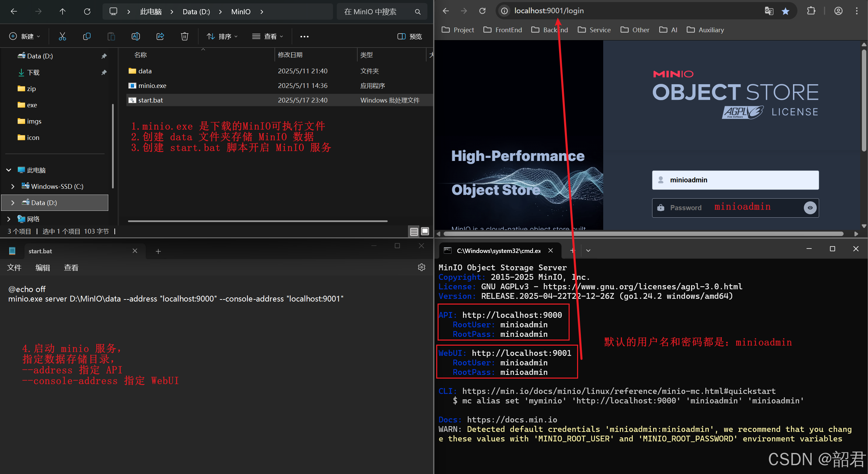Screen dimensions: 868x474
Task: Click the Rename icon in Explorer toolbar
Action: click(135, 36)
